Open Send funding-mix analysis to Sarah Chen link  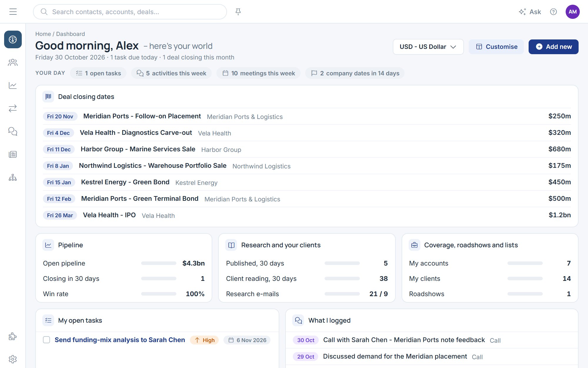[120, 340]
